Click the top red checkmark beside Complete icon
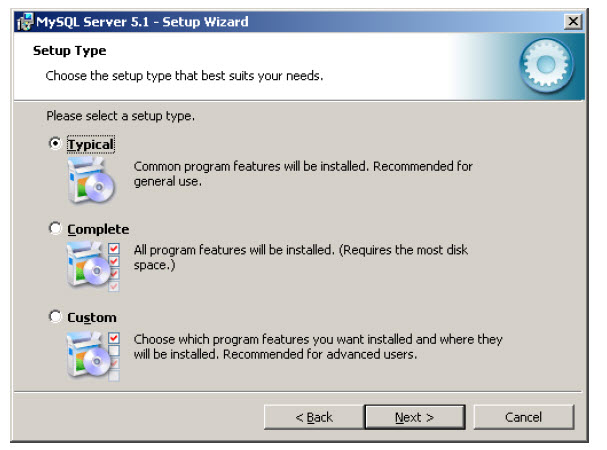 point(114,248)
